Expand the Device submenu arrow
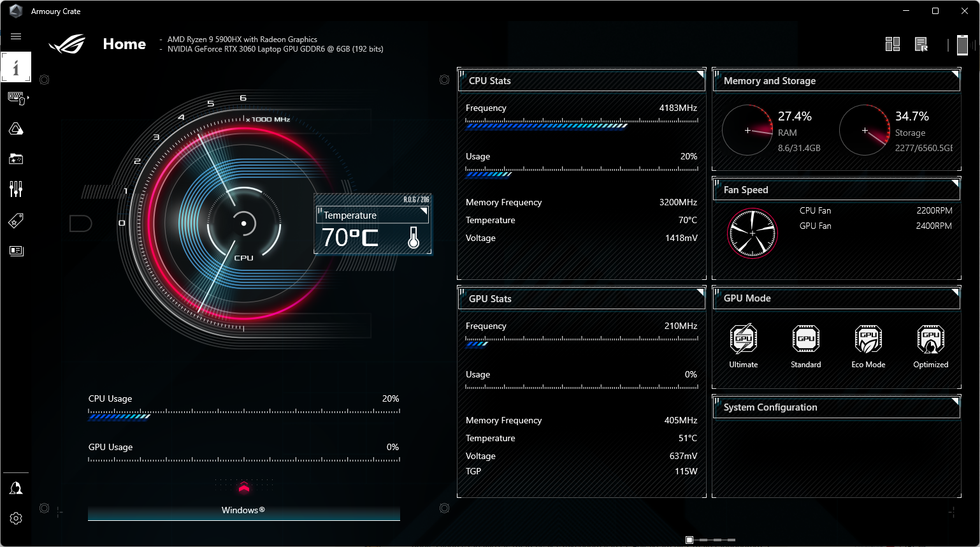Viewport: 980px width, 547px height. click(28, 98)
